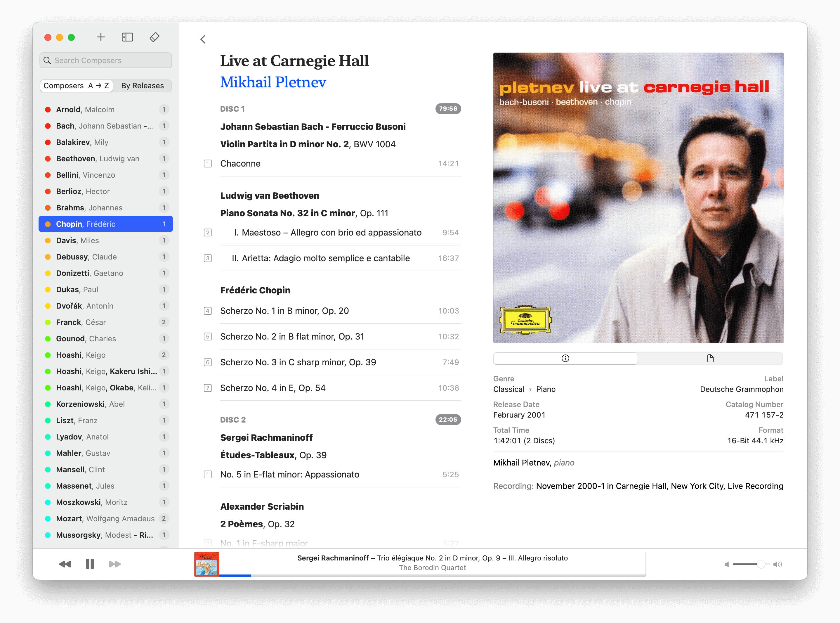Click now-playing album thumbnail in player bar
The width and height of the screenshot is (840, 623).
206,564
